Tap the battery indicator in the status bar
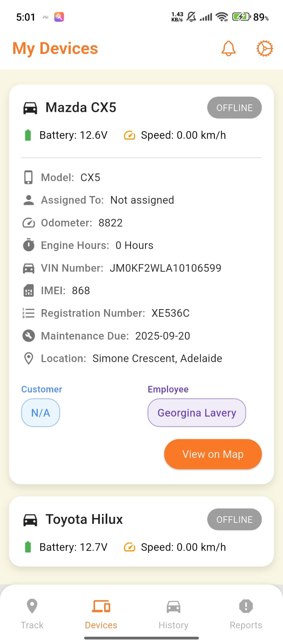The height and width of the screenshot is (644, 283). pos(241,17)
